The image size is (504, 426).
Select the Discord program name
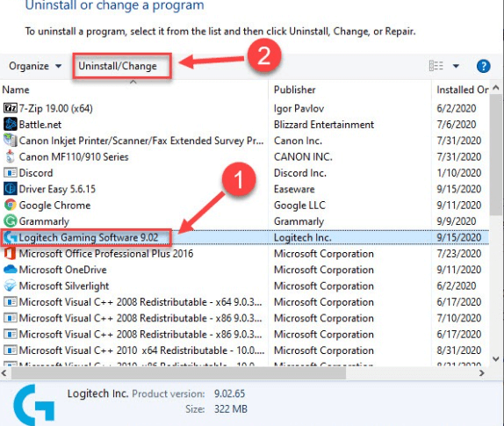click(x=36, y=173)
